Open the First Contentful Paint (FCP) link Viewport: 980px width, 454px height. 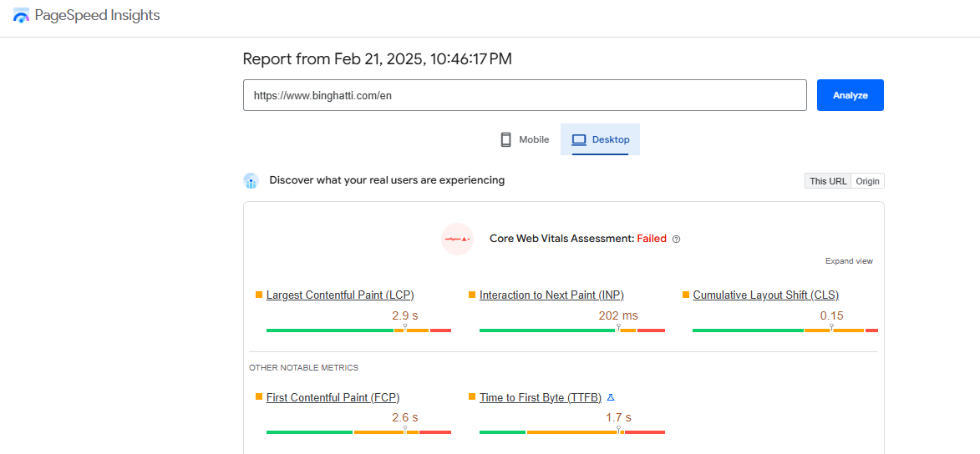[333, 397]
